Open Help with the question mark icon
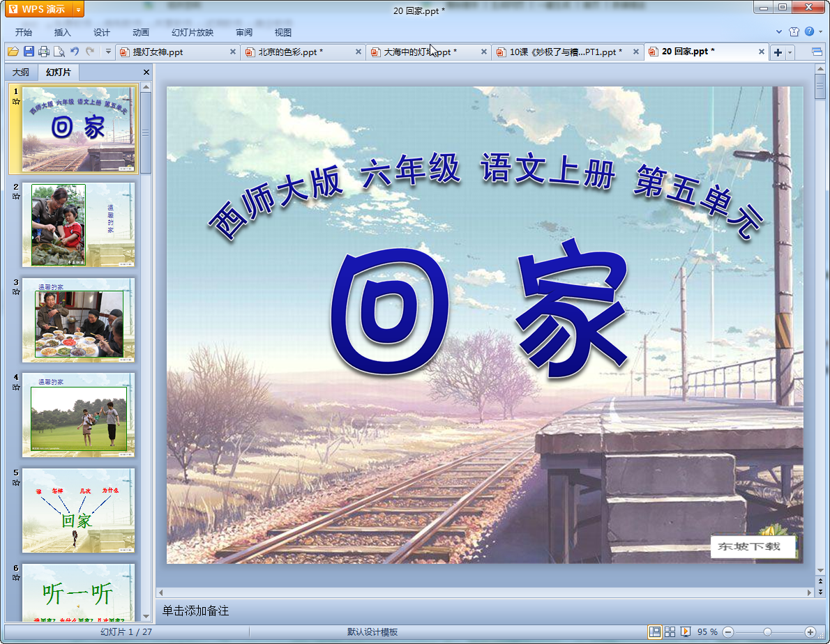This screenshot has height=644, width=830. (809, 32)
